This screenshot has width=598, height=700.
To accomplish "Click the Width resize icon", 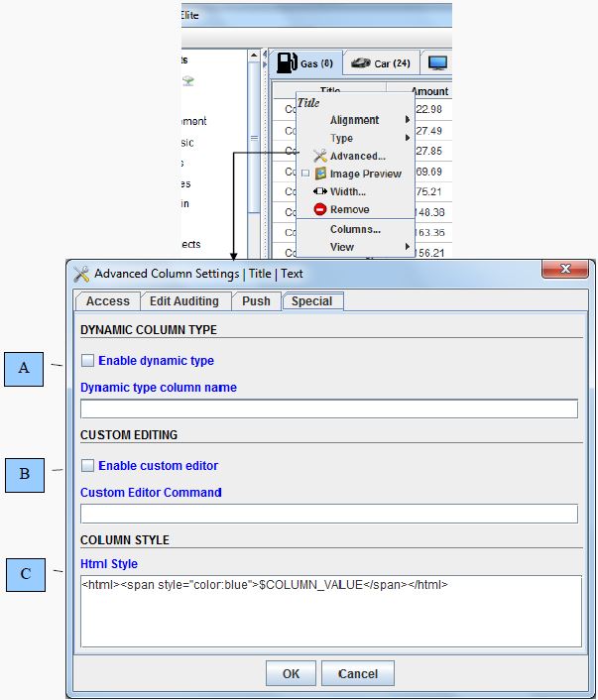I will click(x=319, y=191).
